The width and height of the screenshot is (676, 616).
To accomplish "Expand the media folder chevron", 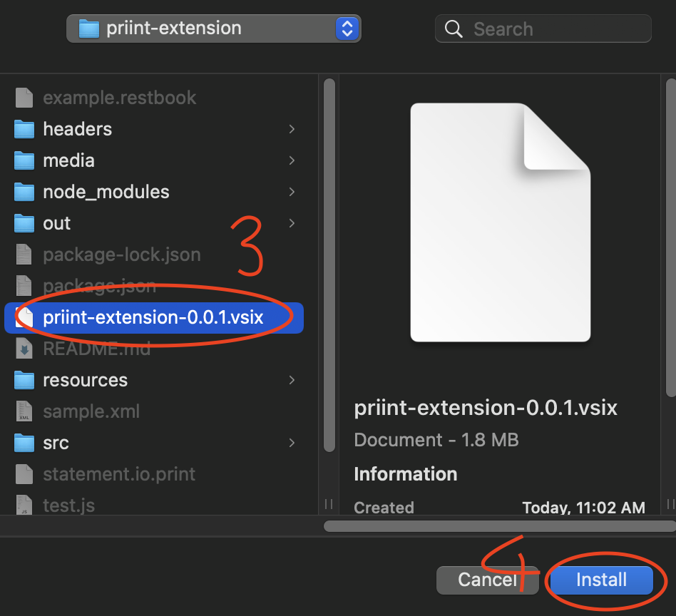I will coord(292,160).
